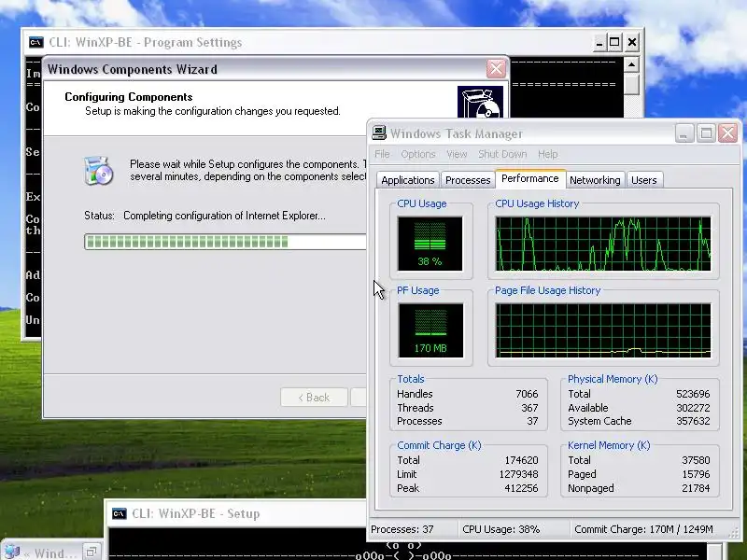Open the Networking tab

tap(595, 180)
